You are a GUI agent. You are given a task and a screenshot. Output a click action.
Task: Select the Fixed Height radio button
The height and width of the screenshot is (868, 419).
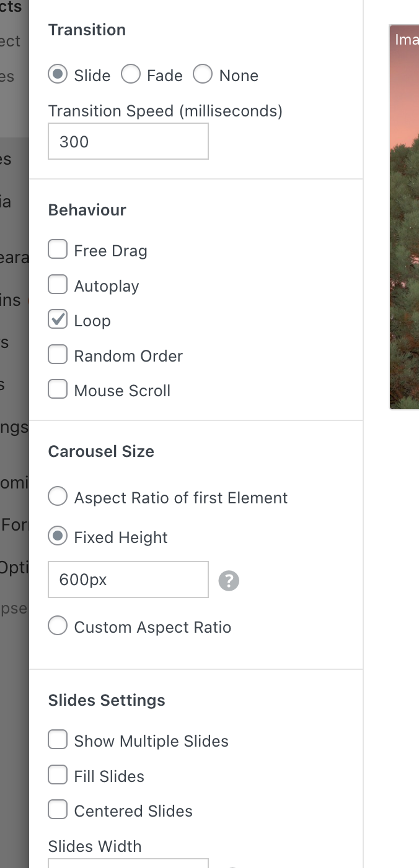pyautogui.click(x=58, y=537)
